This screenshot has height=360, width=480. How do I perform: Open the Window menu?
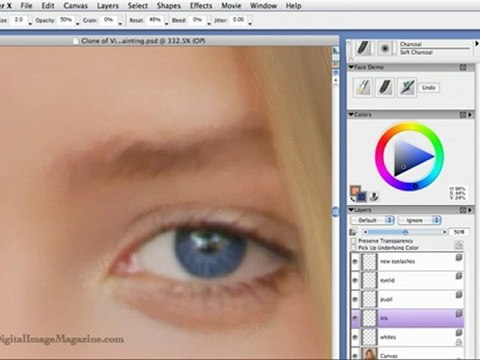point(263,6)
